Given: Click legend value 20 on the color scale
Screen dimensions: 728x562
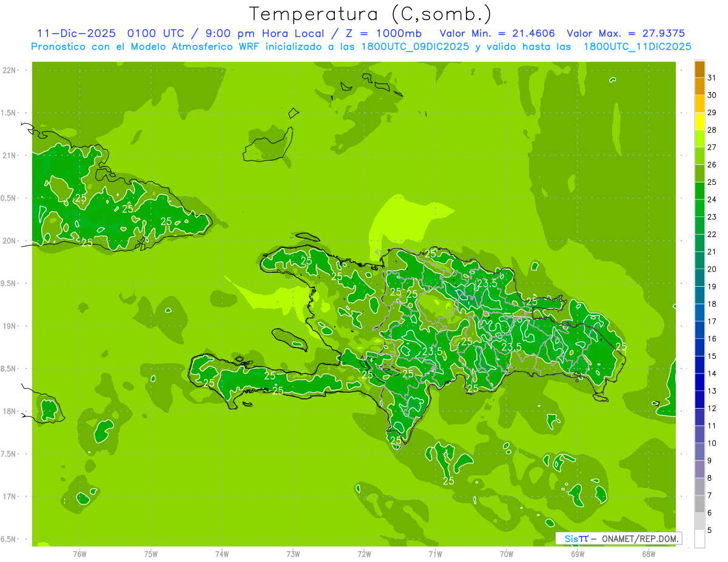Looking at the screenshot, I should point(712,269).
